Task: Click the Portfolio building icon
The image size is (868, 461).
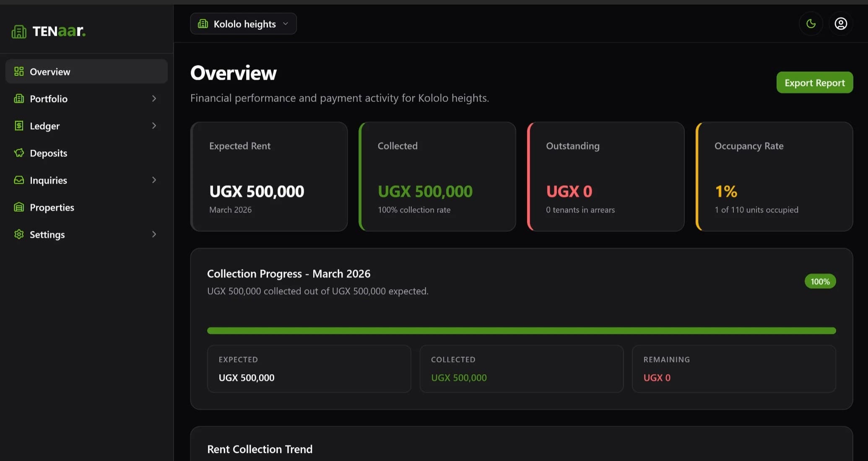Action: pyautogui.click(x=19, y=98)
